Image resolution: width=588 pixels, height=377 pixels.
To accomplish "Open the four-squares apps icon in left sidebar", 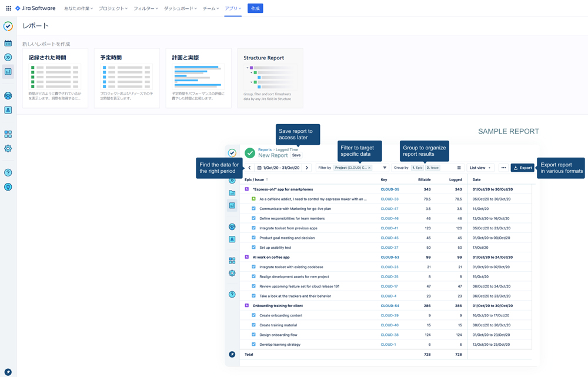I will pyautogui.click(x=8, y=134).
